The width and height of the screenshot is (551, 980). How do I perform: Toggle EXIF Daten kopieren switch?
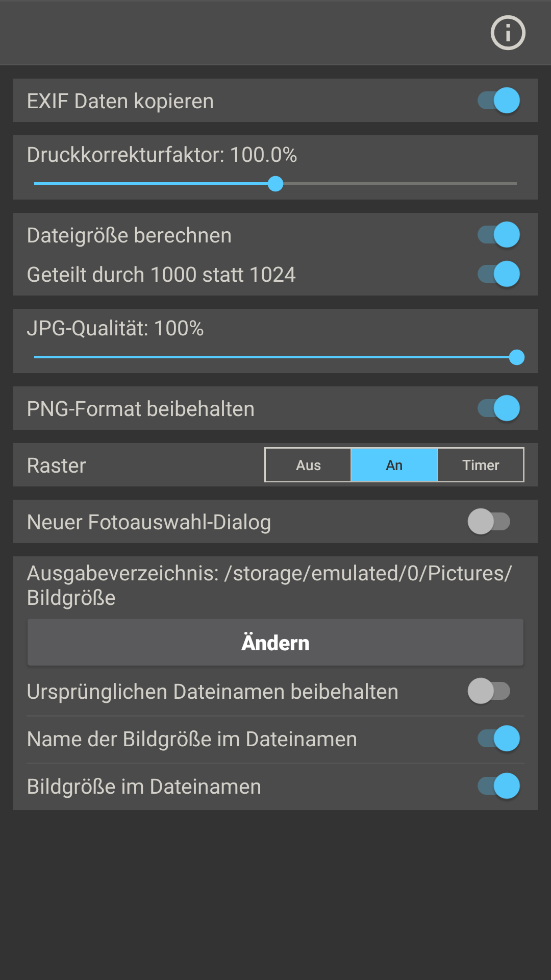click(x=498, y=100)
